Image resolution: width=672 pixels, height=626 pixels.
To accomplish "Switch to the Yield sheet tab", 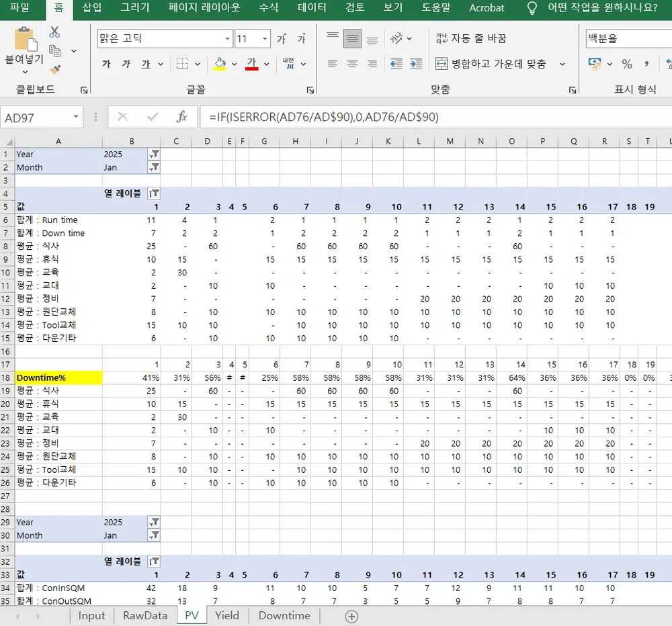I will pos(227,615).
